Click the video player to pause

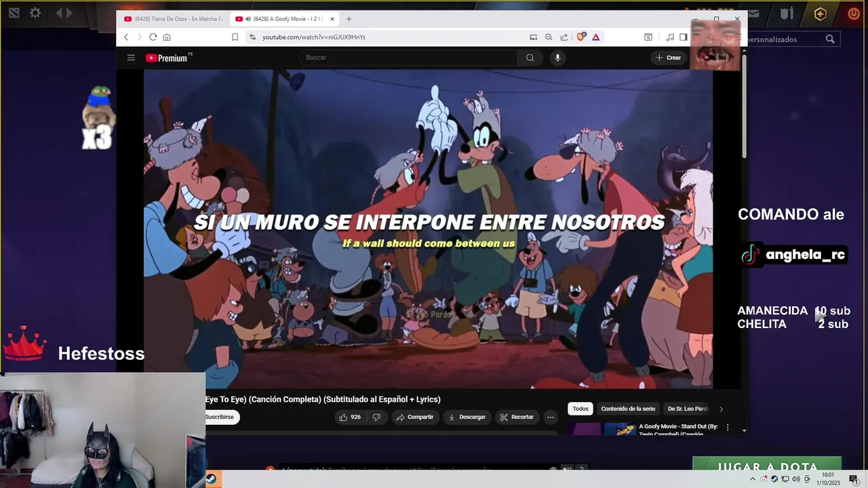pyautogui.click(x=428, y=229)
